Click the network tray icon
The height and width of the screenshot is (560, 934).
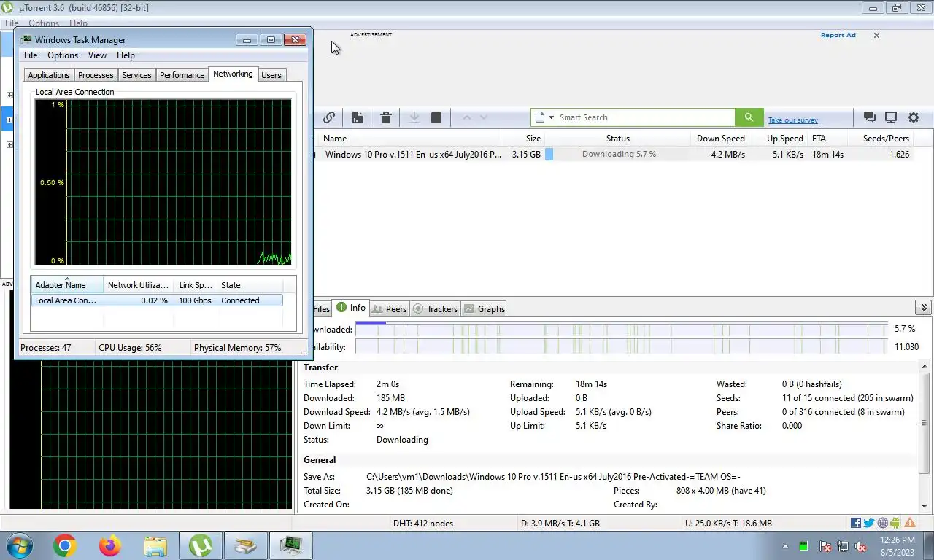point(843,546)
